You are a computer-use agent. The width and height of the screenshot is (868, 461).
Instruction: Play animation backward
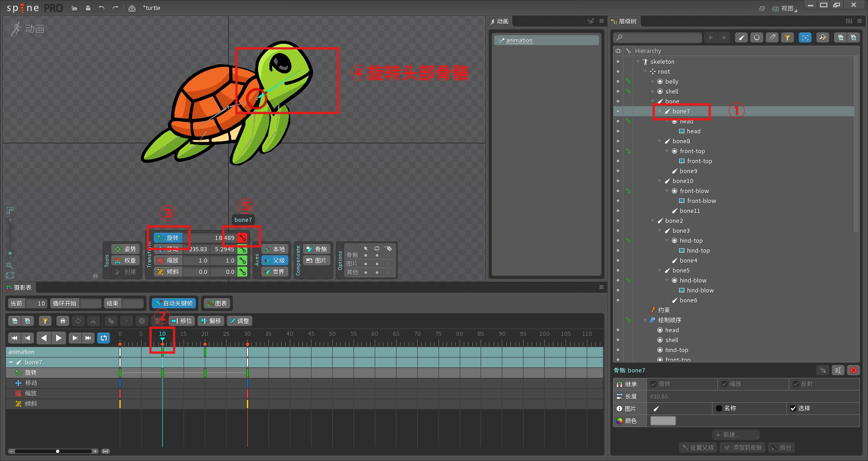(44, 338)
